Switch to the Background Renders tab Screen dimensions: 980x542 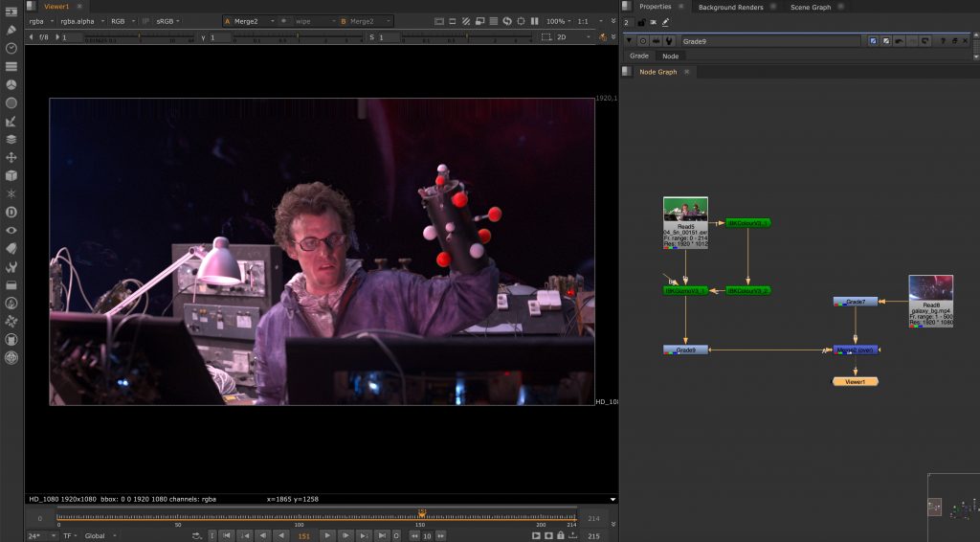tap(731, 7)
